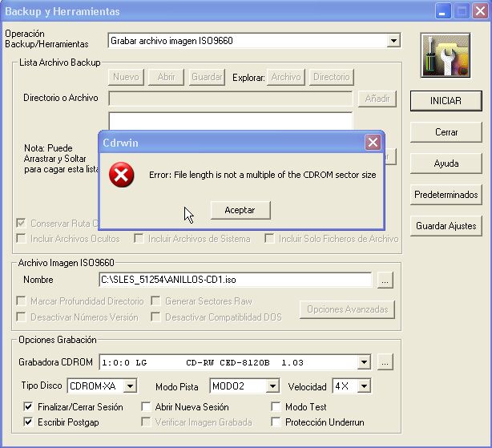Close the Backup y Herramientas window
The width and height of the screenshot is (492, 448).
point(480,11)
